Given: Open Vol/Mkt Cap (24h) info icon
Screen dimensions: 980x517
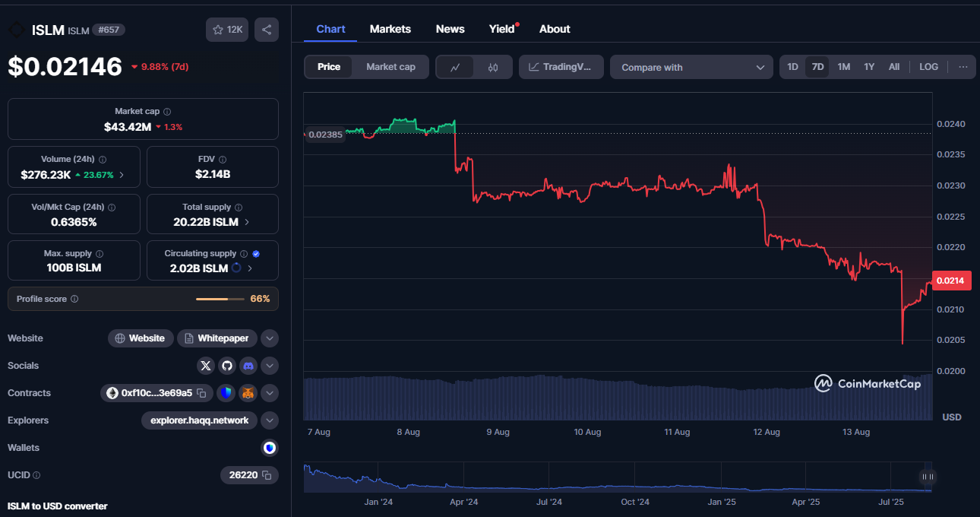Looking at the screenshot, I should coord(112,207).
